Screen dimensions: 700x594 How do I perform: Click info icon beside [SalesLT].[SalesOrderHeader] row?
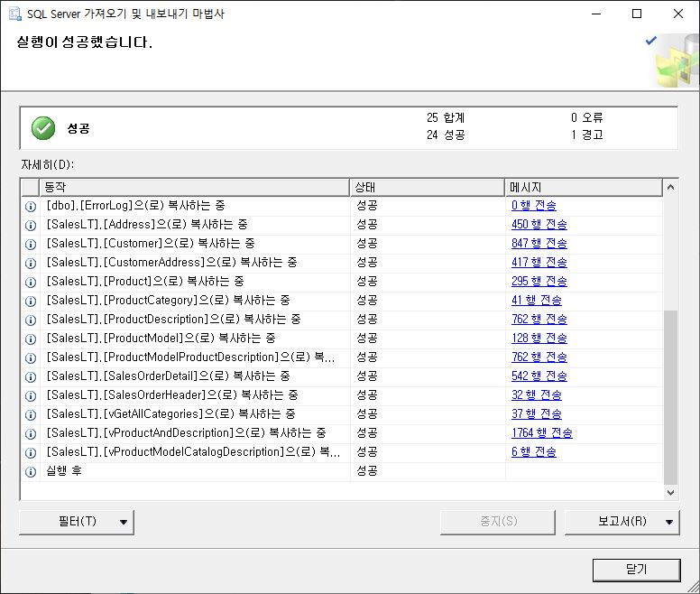[31, 396]
